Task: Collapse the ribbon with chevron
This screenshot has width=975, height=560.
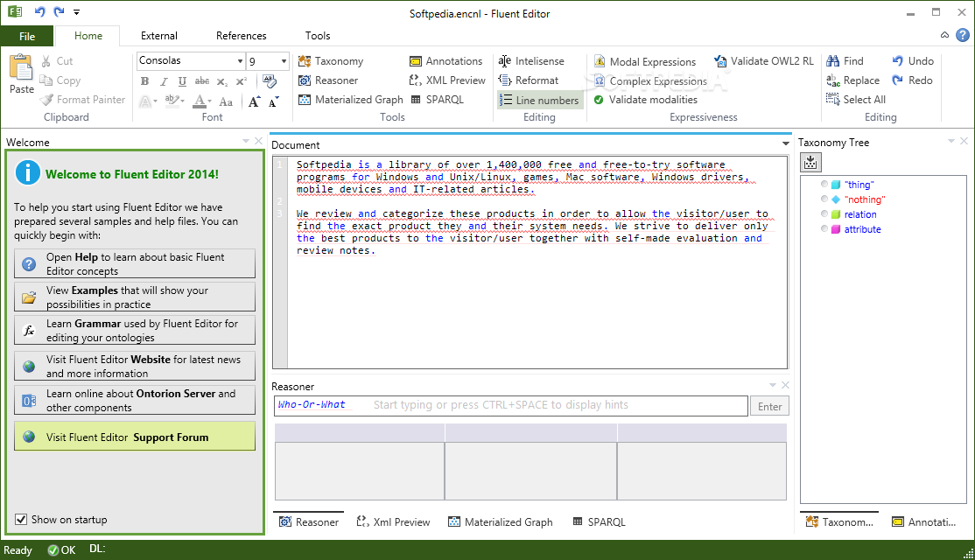Action: coord(944,35)
